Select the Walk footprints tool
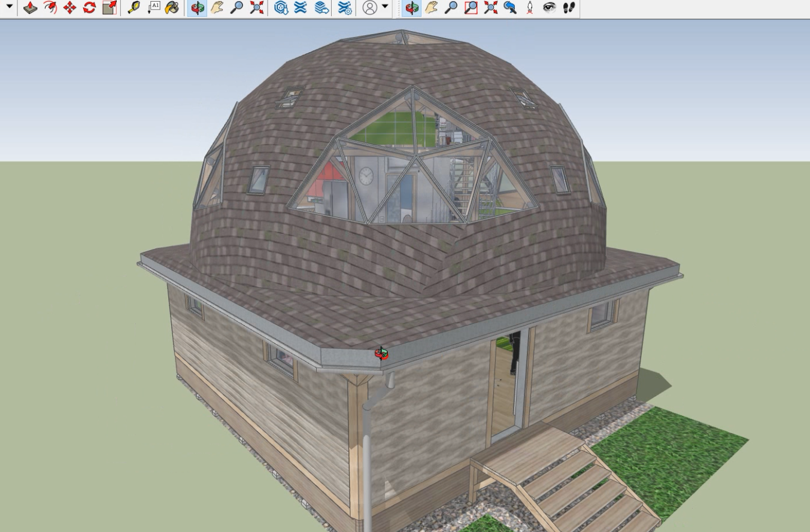Image resolution: width=810 pixels, height=532 pixels. [569, 7]
